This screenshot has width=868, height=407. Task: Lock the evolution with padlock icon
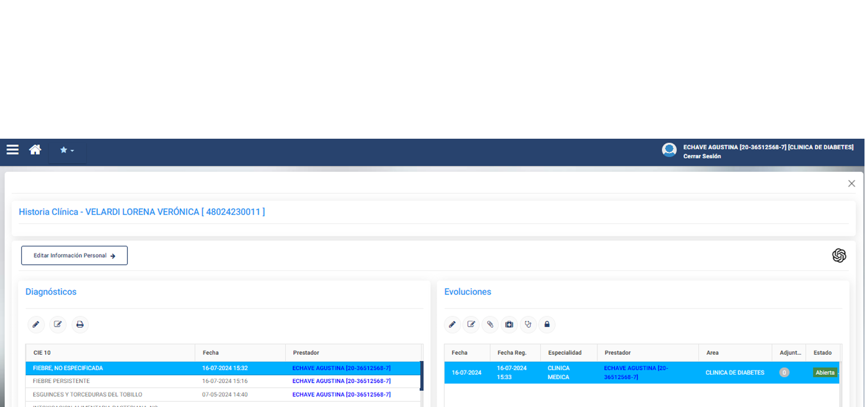(x=547, y=325)
